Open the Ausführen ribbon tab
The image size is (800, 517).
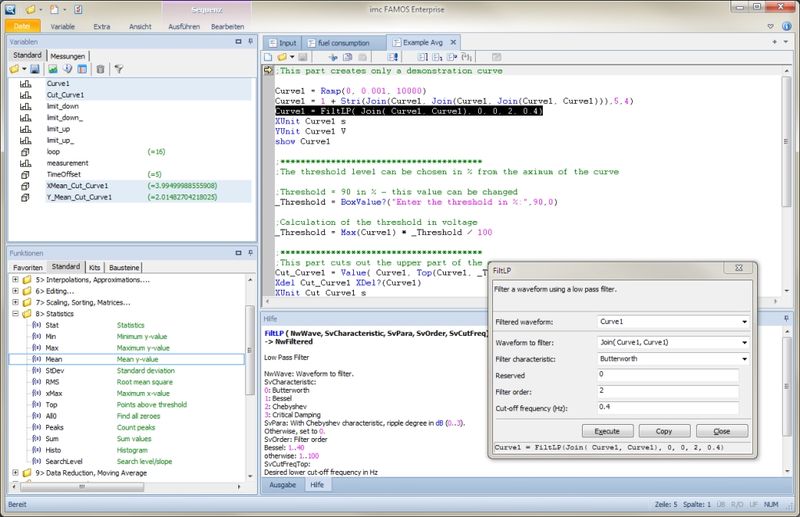pos(184,27)
